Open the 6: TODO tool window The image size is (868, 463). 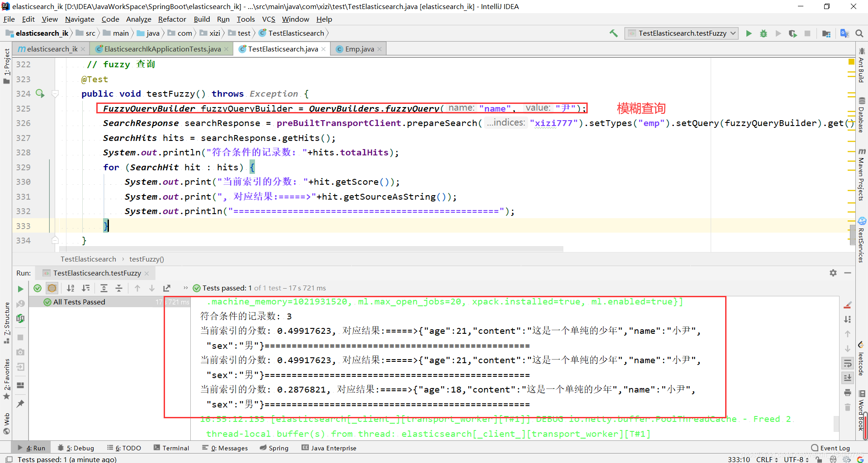coord(124,448)
